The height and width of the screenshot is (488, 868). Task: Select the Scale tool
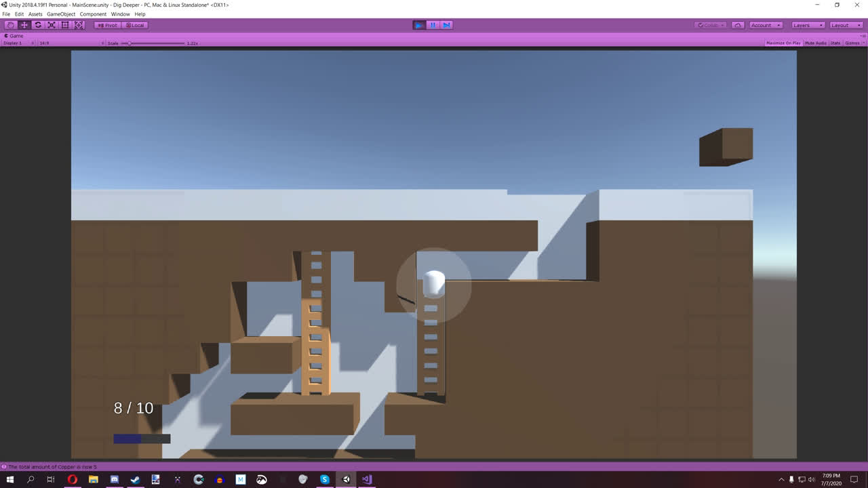click(52, 25)
